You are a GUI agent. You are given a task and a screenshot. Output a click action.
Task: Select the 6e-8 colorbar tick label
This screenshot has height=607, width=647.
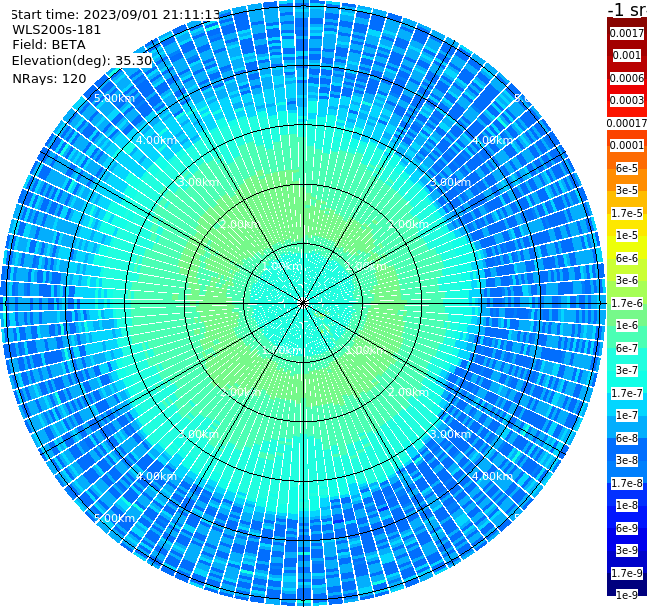point(627,438)
